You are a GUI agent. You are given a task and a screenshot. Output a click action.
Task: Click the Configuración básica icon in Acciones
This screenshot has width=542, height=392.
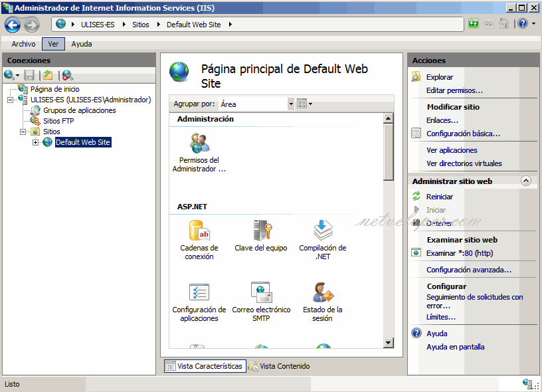click(x=416, y=133)
